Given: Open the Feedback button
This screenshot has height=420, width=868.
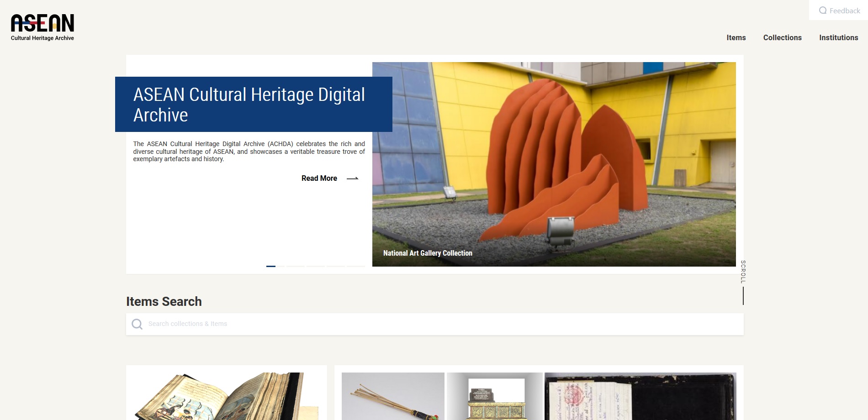Looking at the screenshot, I should tap(839, 10).
